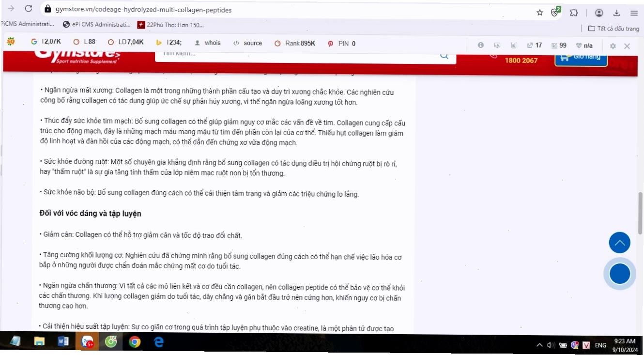Open SEO toolbar settings gear

tap(613, 46)
